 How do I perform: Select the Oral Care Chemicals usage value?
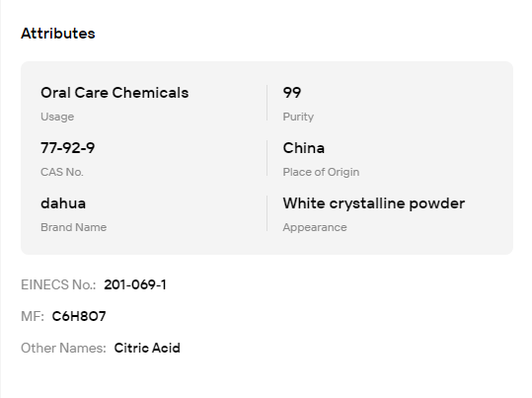coord(114,93)
